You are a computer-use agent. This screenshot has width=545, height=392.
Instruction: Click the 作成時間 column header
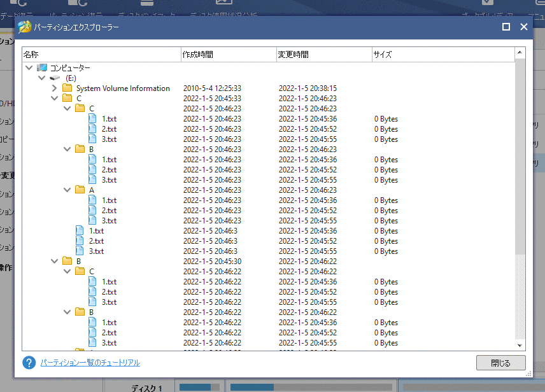197,55
